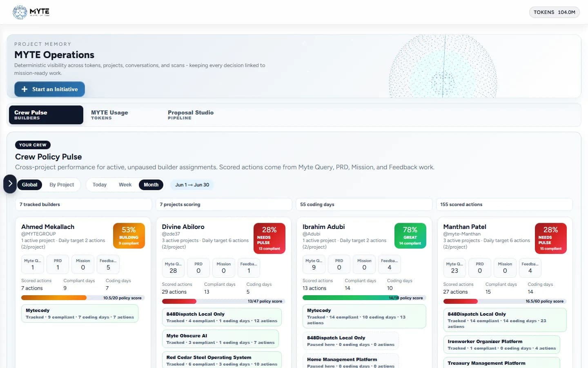This screenshot has height=368, width=588.
Task: Click Ibrahim's 14/18 policy score bar
Action: point(364,298)
